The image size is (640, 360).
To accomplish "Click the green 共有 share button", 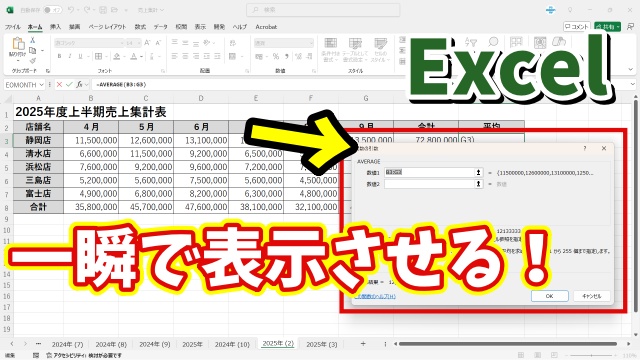I will pyautogui.click(x=607, y=27).
